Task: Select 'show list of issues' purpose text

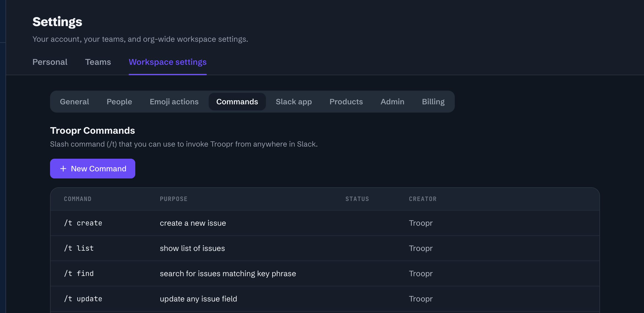Action: tap(192, 248)
